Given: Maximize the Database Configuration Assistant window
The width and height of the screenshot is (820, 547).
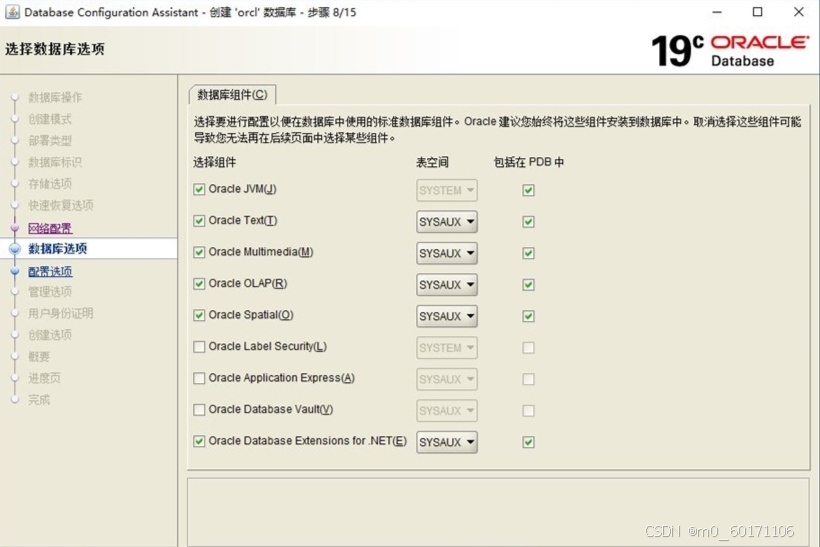Looking at the screenshot, I should [757, 12].
